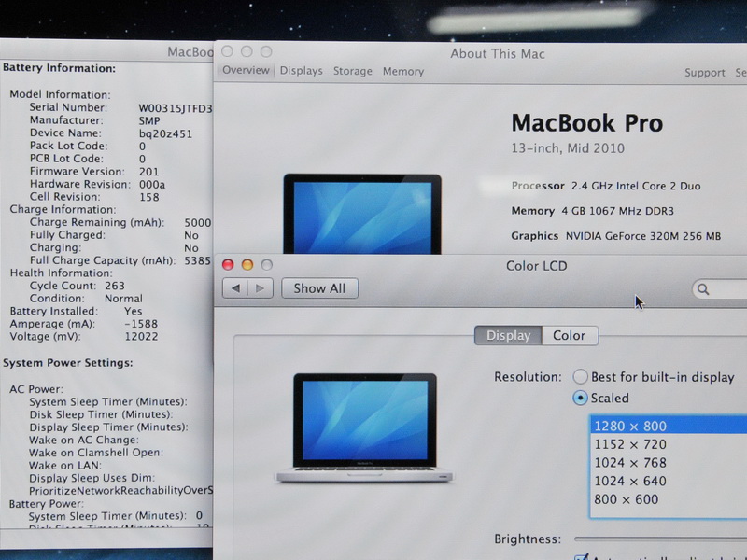Select resolution 1152 × 720

click(x=669, y=444)
